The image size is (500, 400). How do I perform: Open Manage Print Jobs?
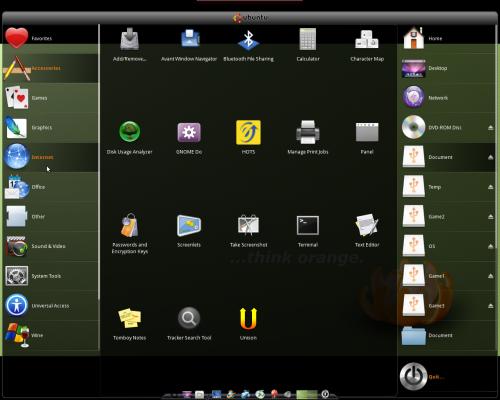click(x=308, y=138)
